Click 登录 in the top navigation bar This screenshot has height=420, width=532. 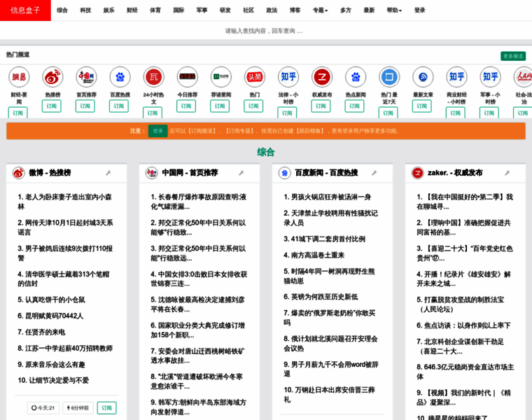tap(420, 10)
